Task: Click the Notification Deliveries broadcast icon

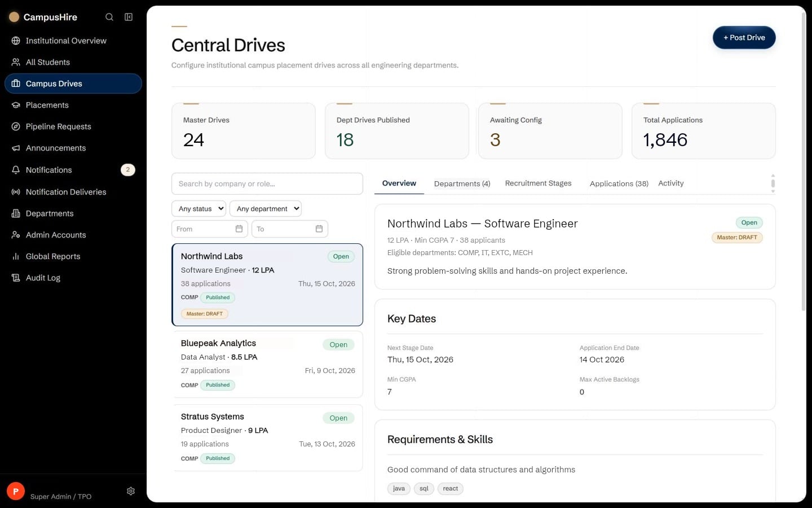Action: click(x=16, y=192)
